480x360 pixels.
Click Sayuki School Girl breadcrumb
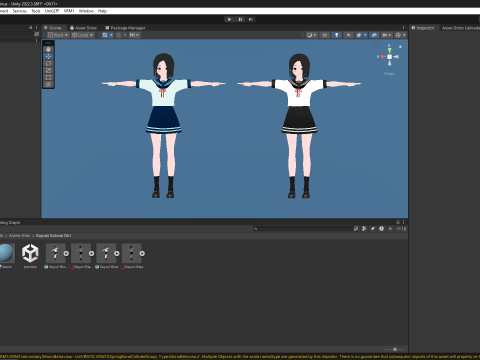(53, 236)
